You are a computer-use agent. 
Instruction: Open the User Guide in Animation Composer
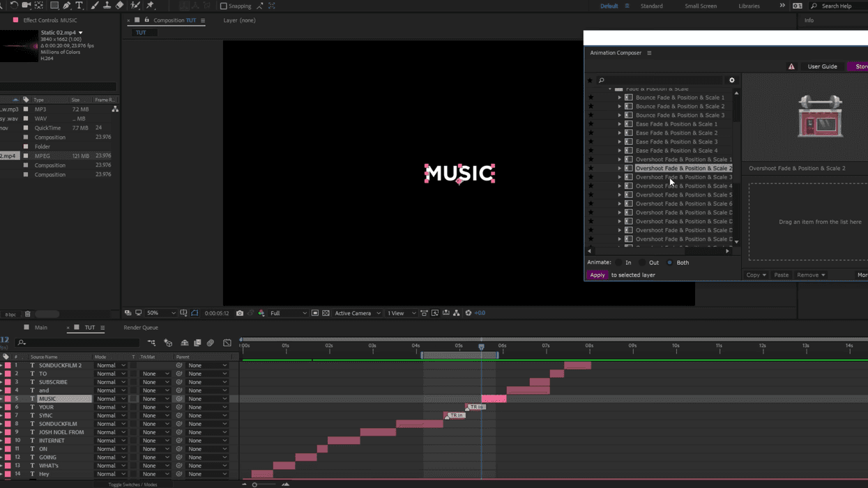pyautogui.click(x=822, y=67)
